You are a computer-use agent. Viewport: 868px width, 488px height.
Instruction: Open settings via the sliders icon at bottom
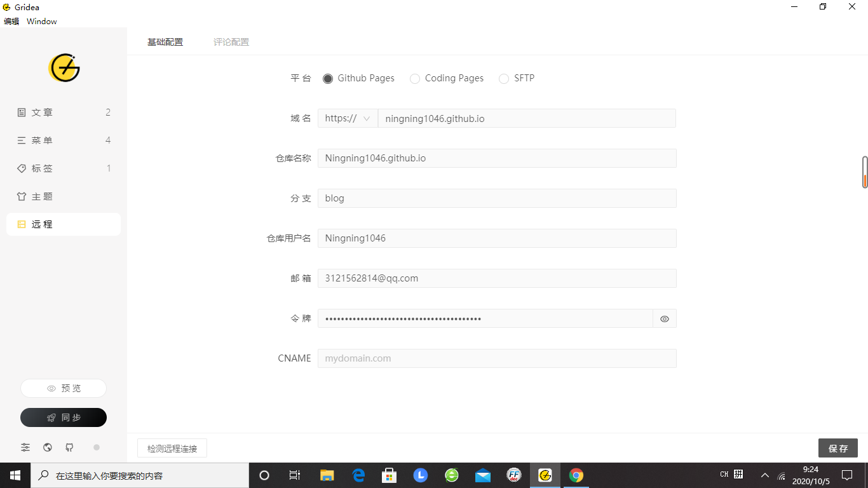point(25,447)
